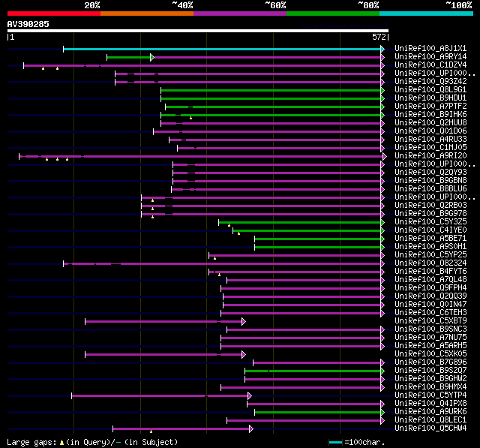Select the UniRef100_A9S0H1 label

coord(430,246)
